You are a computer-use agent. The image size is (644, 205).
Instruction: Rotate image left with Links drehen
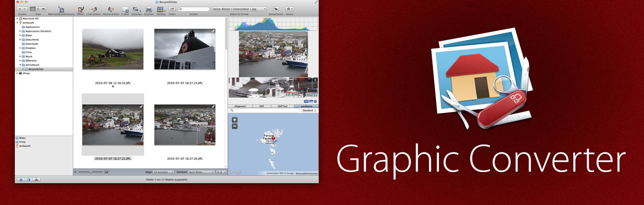point(94,9)
